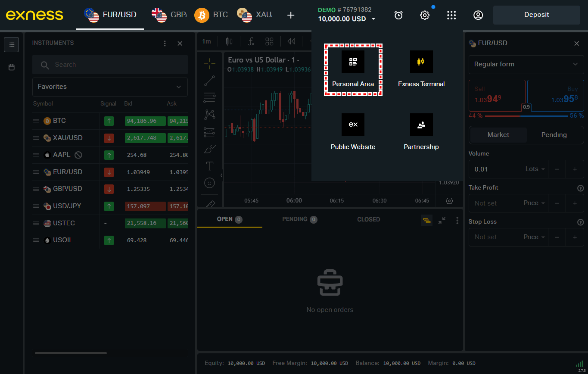
Task: Select the pattern drawing tool
Action: [x=210, y=114]
